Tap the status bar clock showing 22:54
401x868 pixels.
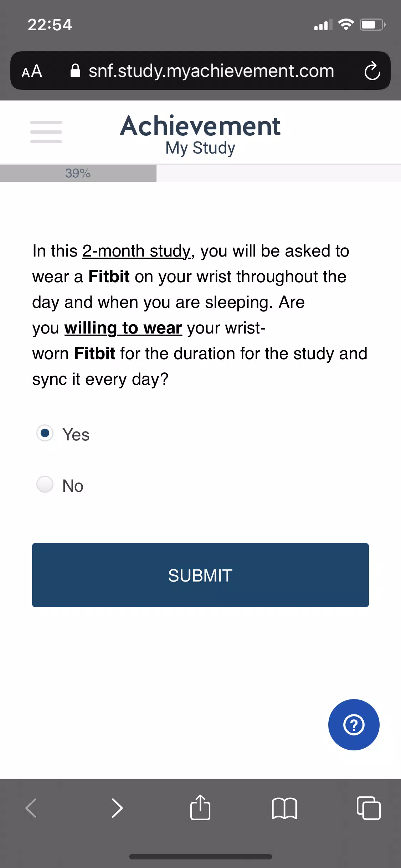click(50, 25)
